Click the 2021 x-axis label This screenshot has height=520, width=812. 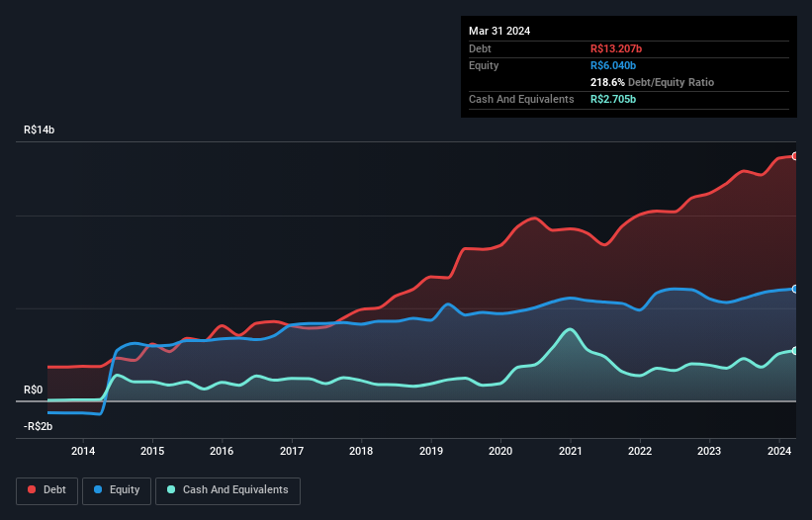[570, 451]
